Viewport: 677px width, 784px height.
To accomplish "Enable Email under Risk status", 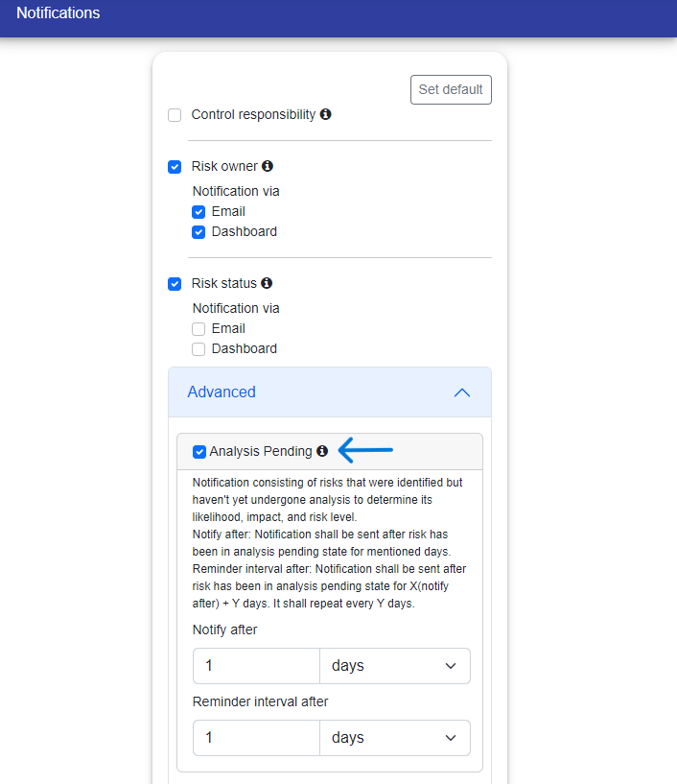I will coord(198,329).
